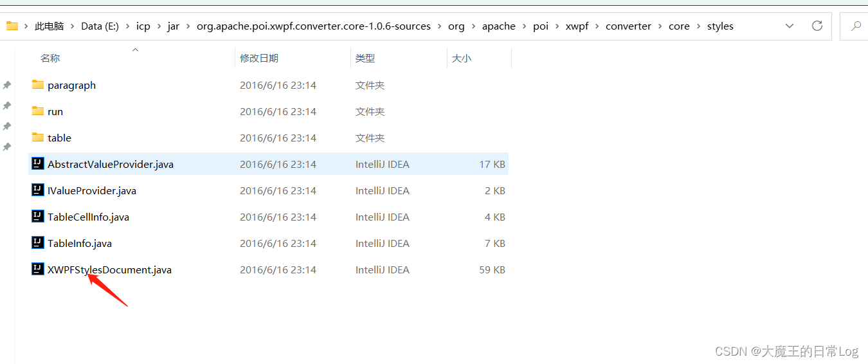Click the paragraph folder icon

point(37,85)
